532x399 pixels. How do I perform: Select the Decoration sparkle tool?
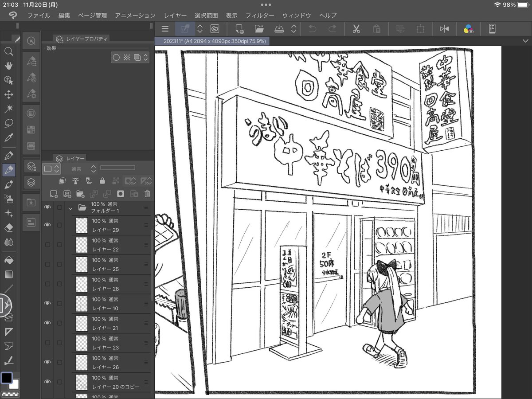[x=8, y=213]
